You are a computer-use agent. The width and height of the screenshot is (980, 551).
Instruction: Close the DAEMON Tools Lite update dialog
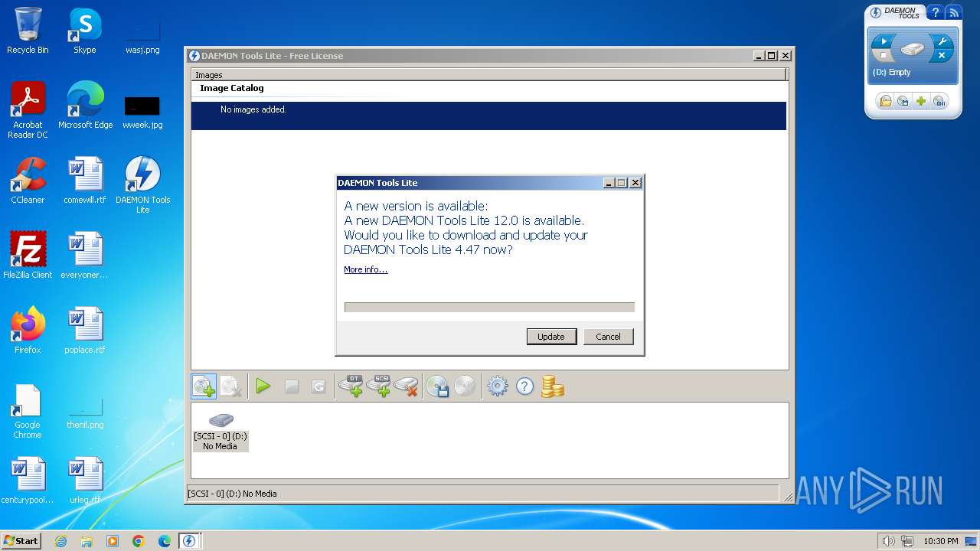[635, 183]
